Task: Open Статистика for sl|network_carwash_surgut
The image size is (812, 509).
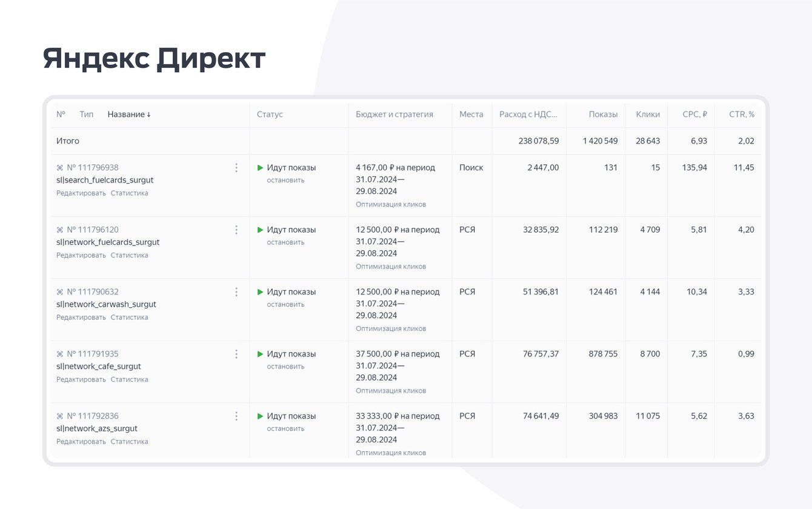Action: coord(129,318)
